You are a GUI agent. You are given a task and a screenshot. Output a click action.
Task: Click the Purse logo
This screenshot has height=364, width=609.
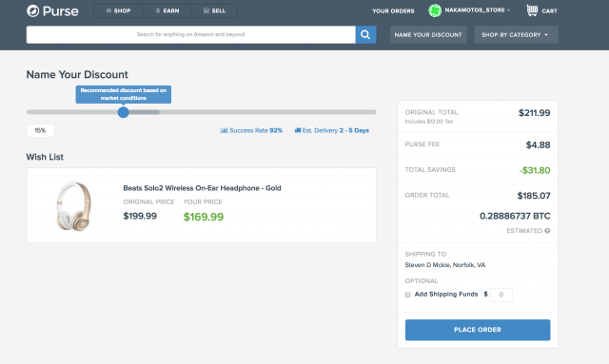coord(52,10)
